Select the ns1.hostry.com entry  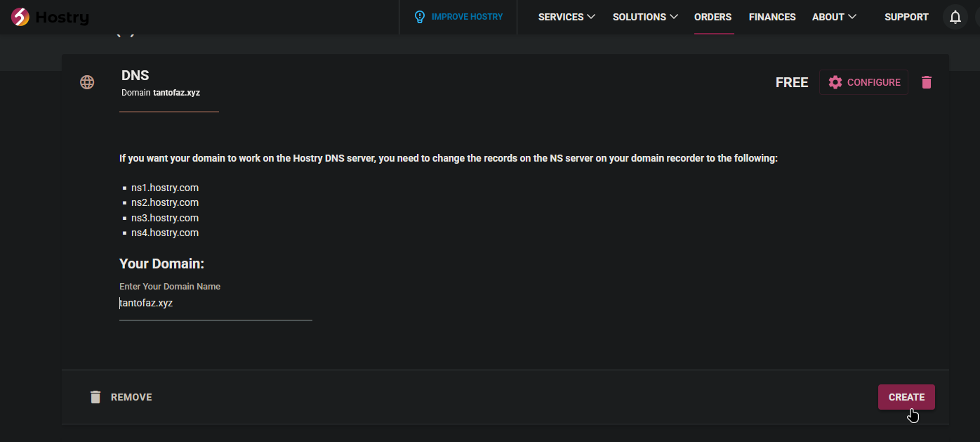coord(165,188)
